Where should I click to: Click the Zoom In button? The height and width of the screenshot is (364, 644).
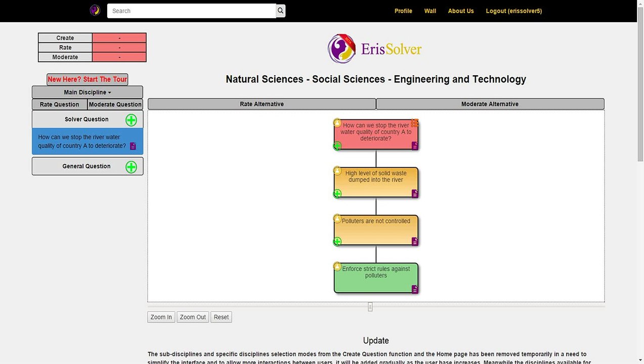coord(161,317)
